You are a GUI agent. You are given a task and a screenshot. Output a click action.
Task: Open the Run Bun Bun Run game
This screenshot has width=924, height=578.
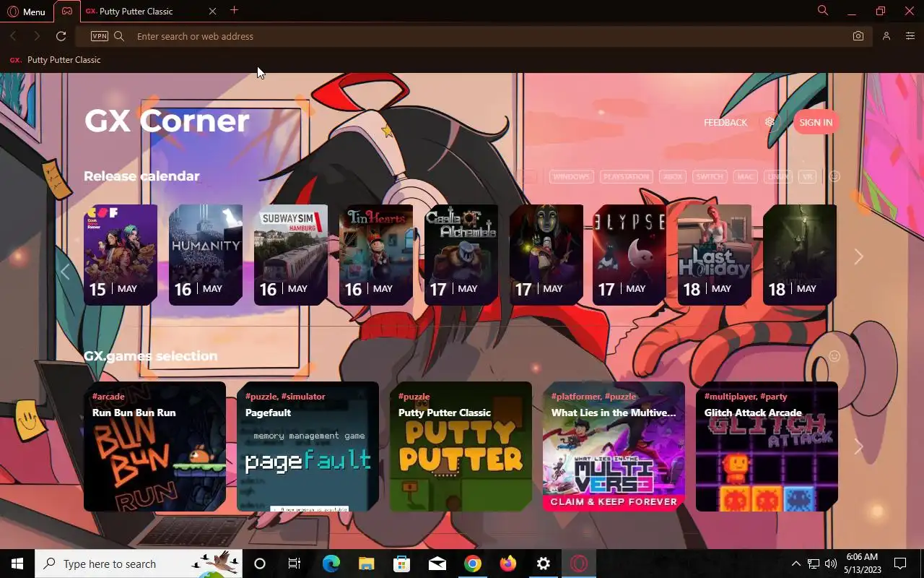(x=154, y=447)
